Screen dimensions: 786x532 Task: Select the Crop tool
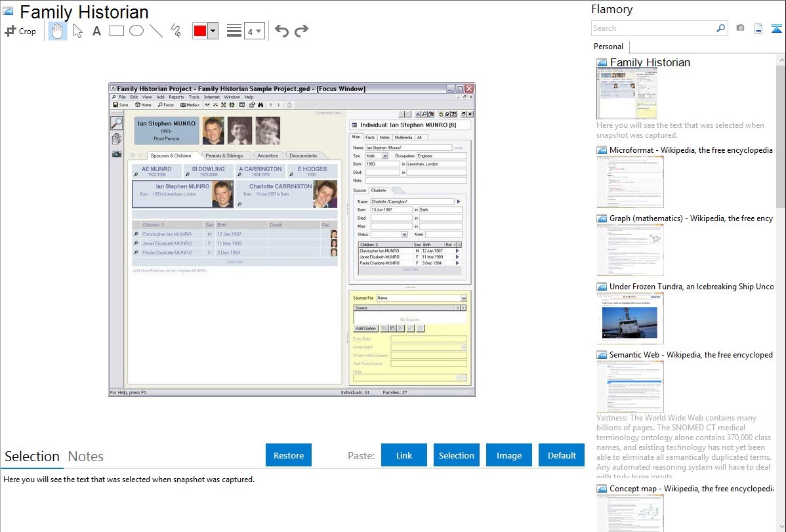20,31
